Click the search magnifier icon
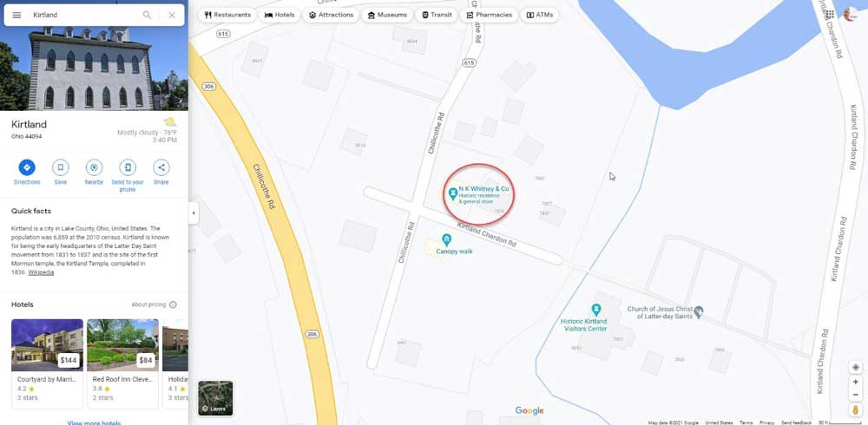Viewport: 868px width, 425px height. tap(147, 15)
